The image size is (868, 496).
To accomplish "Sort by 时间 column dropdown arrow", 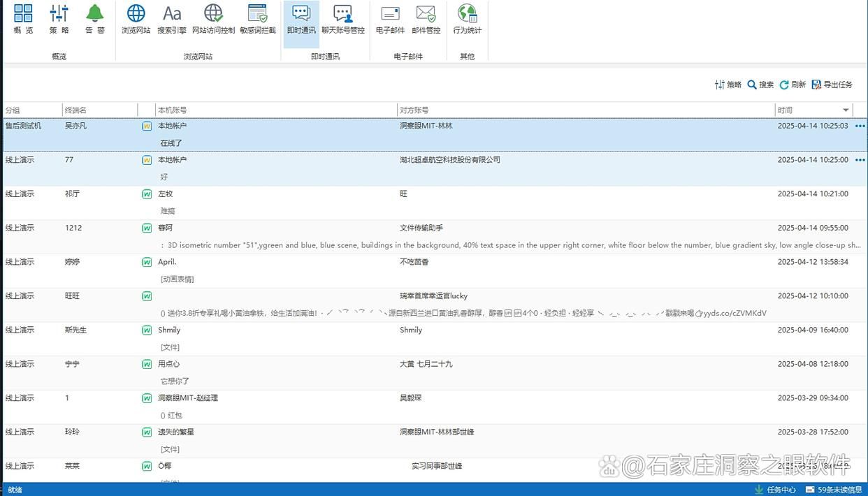I will click(846, 110).
